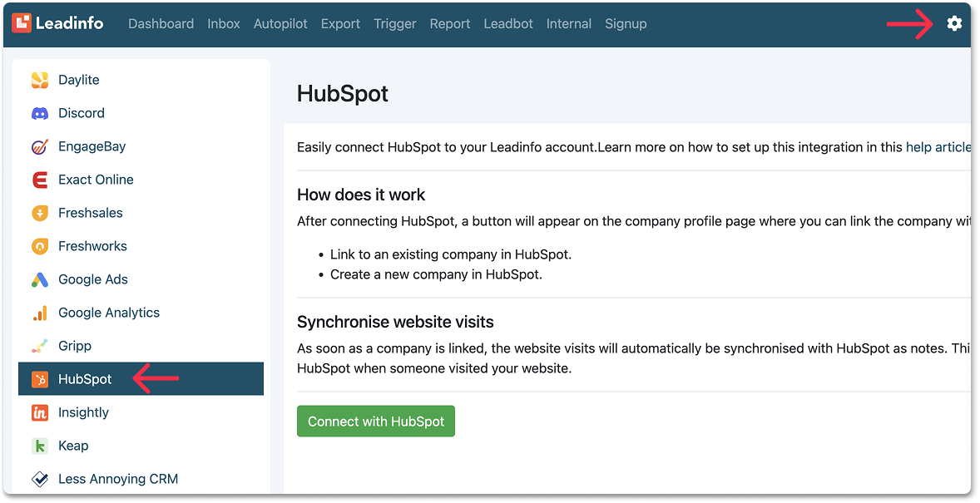The height and width of the screenshot is (503, 980).
Task: Choose Freshsales in the integrations list
Action: [x=91, y=213]
